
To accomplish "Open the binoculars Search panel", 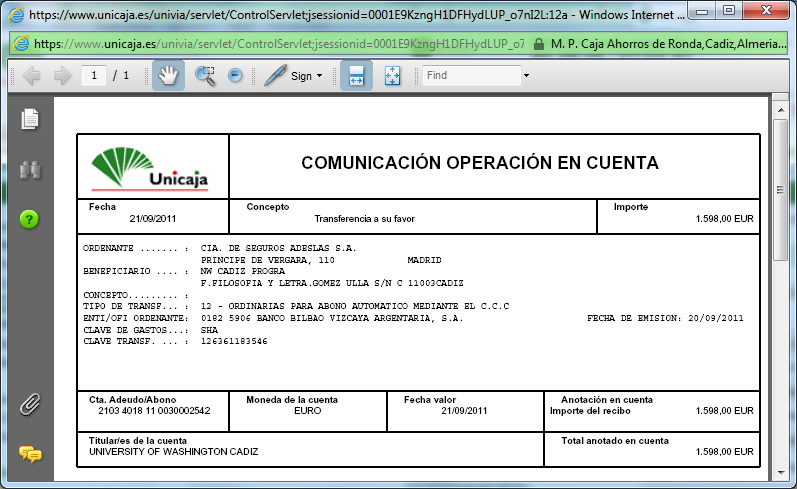I will click(30, 170).
